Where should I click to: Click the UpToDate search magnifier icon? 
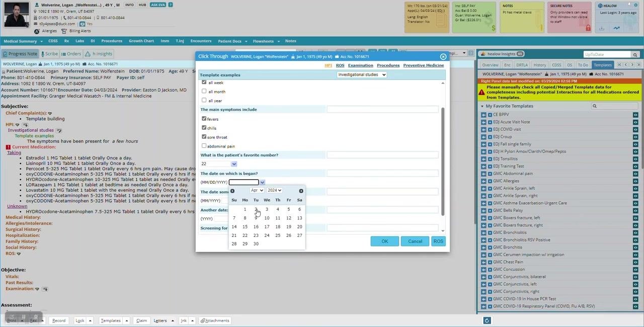(635, 55)
